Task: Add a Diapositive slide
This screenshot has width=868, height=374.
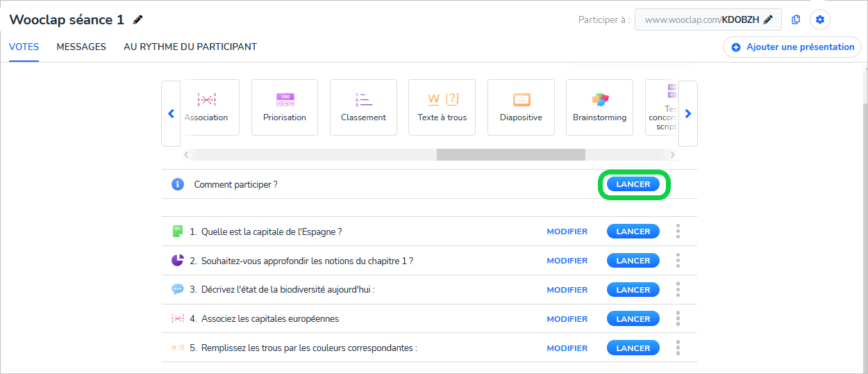Action: [521, 107]
